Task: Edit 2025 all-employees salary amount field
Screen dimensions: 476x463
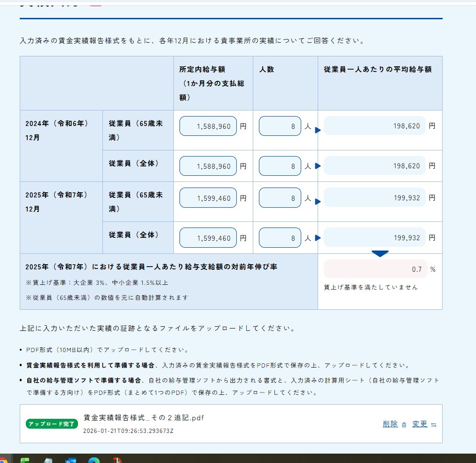Action: click(x=208, y=238)
